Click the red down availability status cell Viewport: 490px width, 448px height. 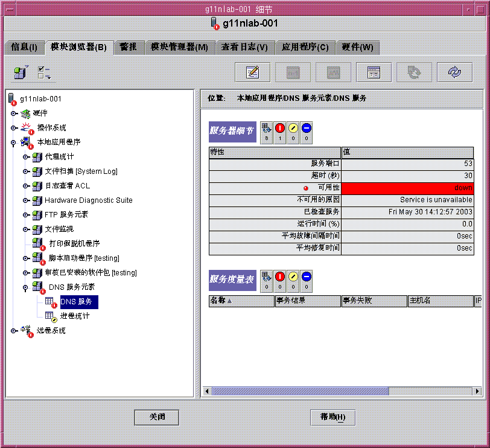(x=410, y=188)
